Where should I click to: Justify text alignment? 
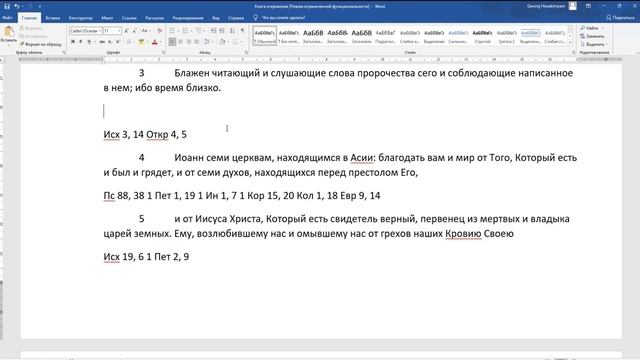pyautogui.click(x=197, y=42)
